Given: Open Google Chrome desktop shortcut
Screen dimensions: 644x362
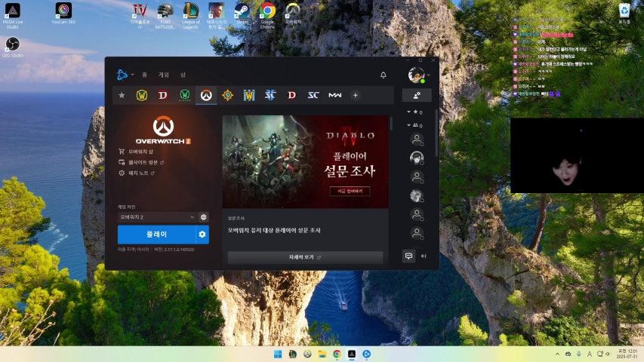Looking at the screenshot, I should (267, 15).
